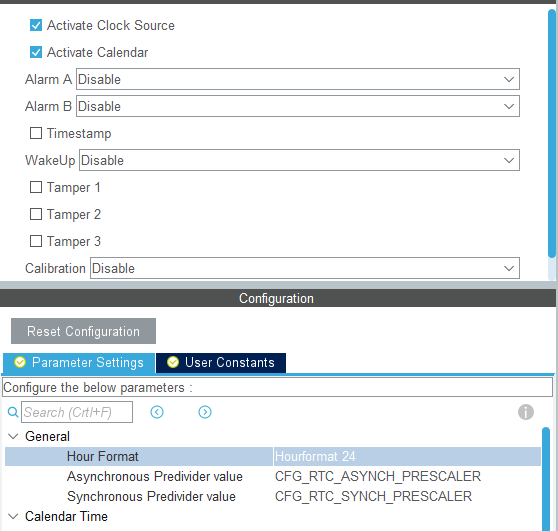The width and height of the screenshot is (558, 531).
Task: Uncheck Activate Calendar checkbox
Action: point(36,52)
